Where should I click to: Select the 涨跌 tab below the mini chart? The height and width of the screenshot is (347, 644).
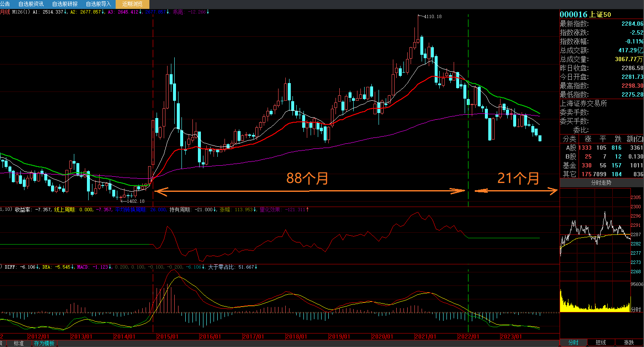[x=629, y=342]
